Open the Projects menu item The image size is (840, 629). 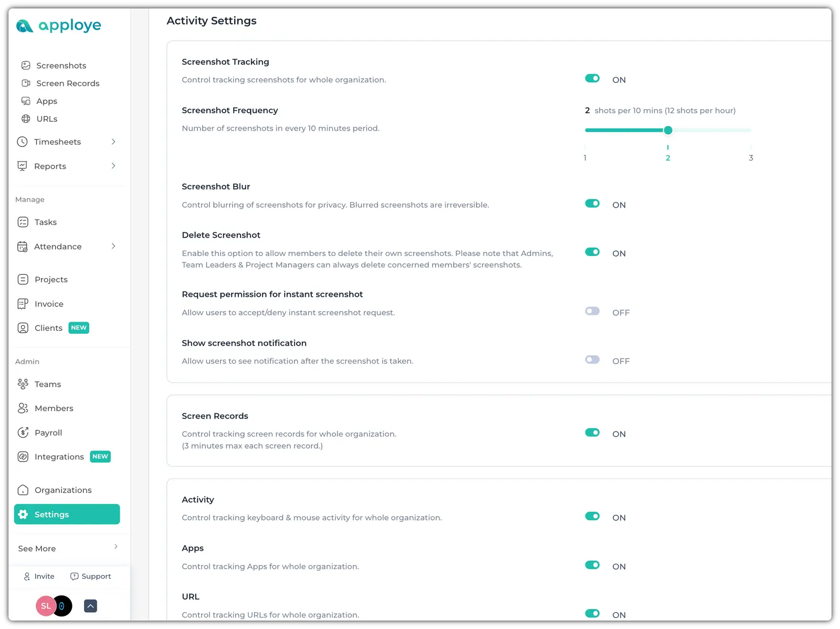(51, 280)
